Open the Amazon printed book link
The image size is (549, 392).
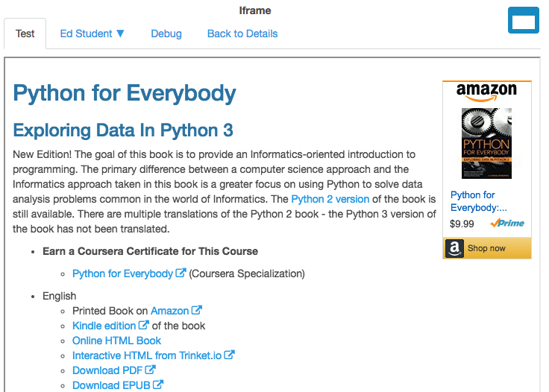tap(170, 311)
